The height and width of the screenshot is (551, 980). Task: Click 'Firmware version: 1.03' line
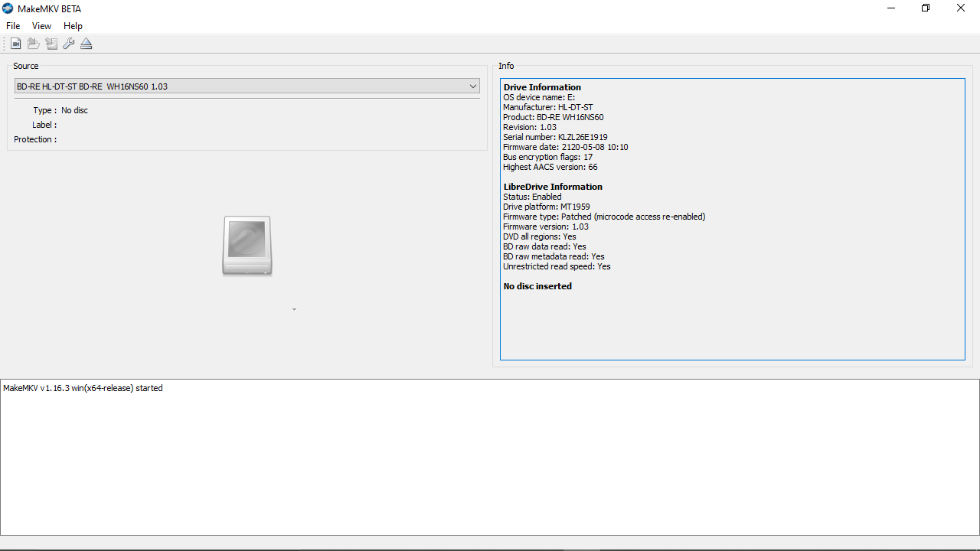(x=546, y=227)
